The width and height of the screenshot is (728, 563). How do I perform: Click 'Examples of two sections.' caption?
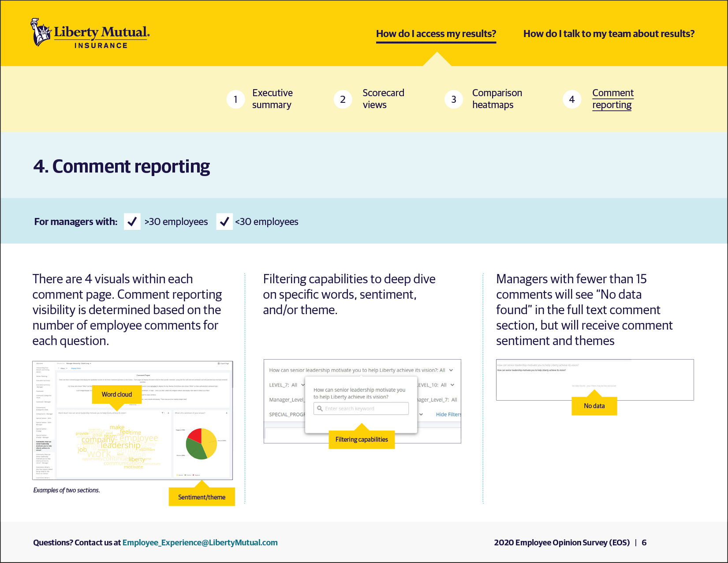(67, 490)
